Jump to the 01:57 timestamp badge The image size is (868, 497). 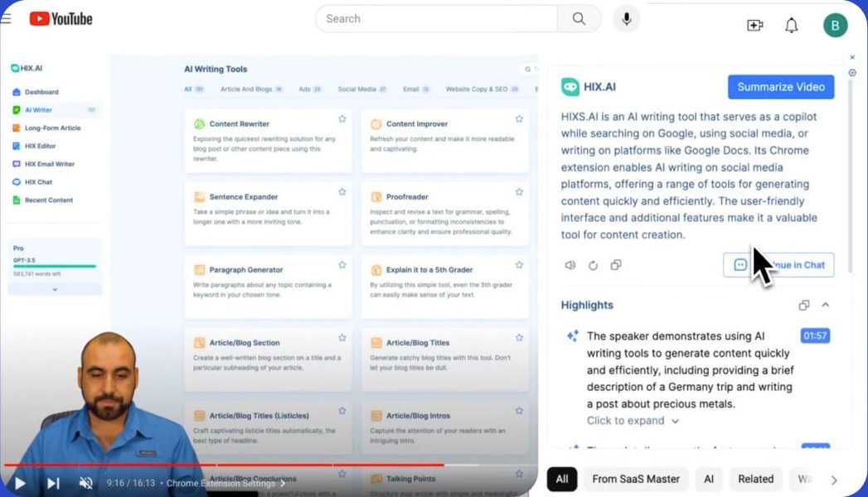[x=815, y=335]
